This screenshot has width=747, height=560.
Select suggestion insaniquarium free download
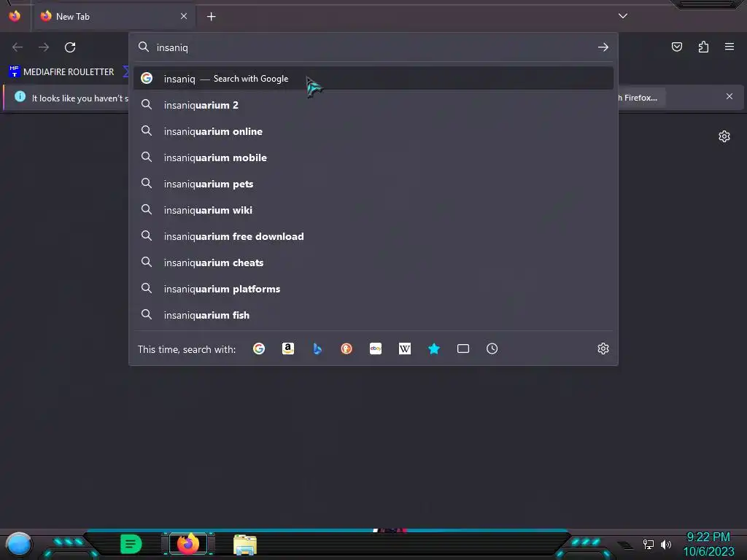(373, 236)
